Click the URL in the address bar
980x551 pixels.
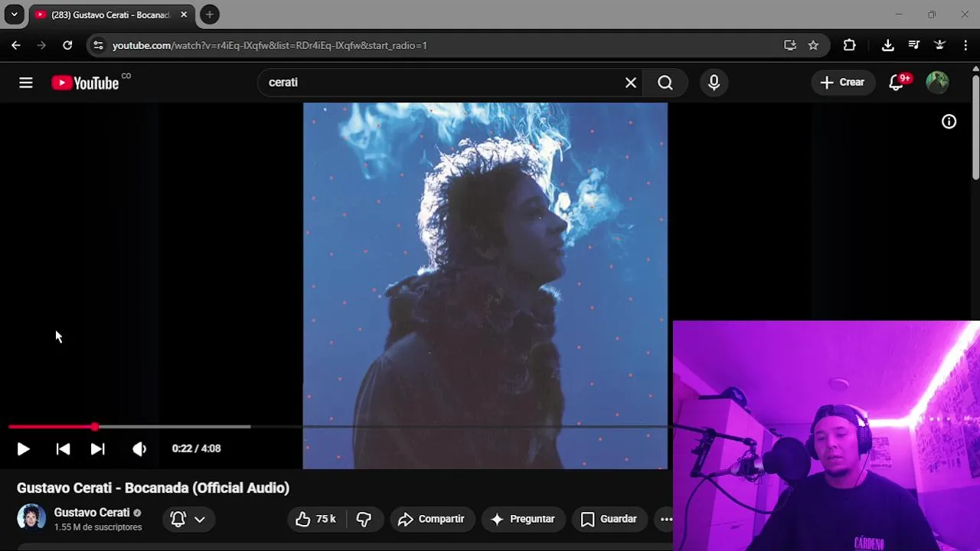269,45
